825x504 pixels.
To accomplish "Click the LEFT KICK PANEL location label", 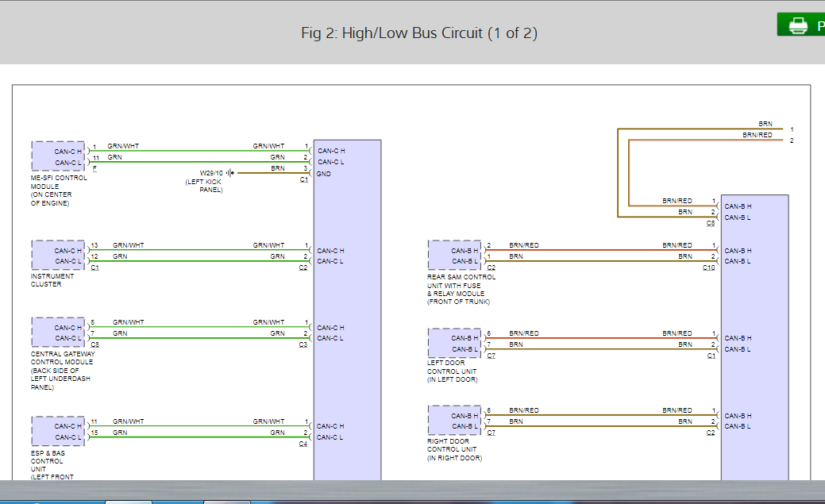I will 203,186.
